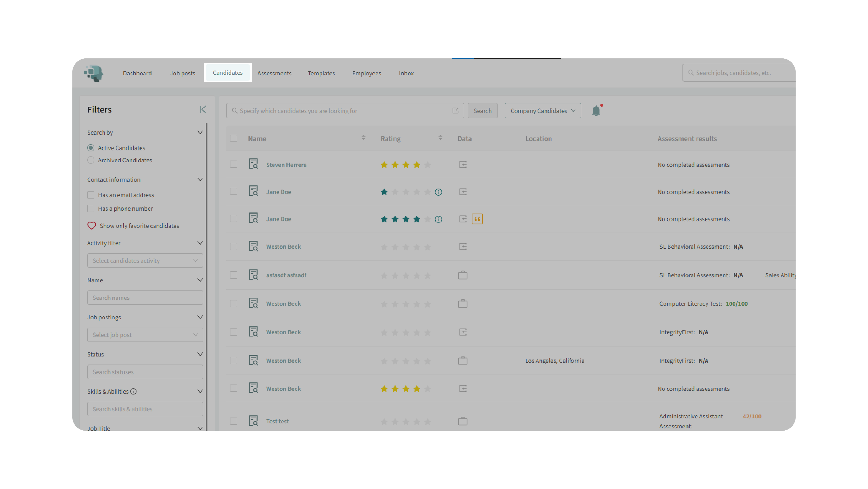Open Steven Herrera's resume preview icon

tap(253, 164)
